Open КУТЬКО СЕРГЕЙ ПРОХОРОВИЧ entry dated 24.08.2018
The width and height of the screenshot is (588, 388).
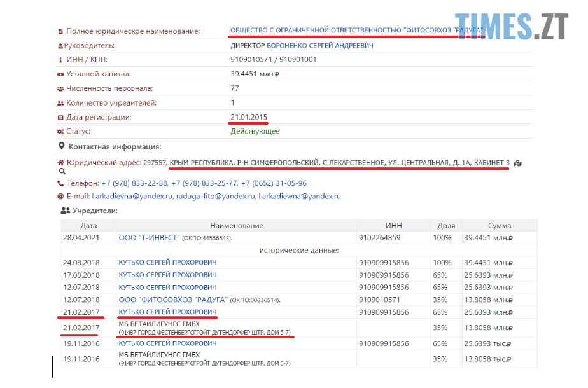(167, 263)
